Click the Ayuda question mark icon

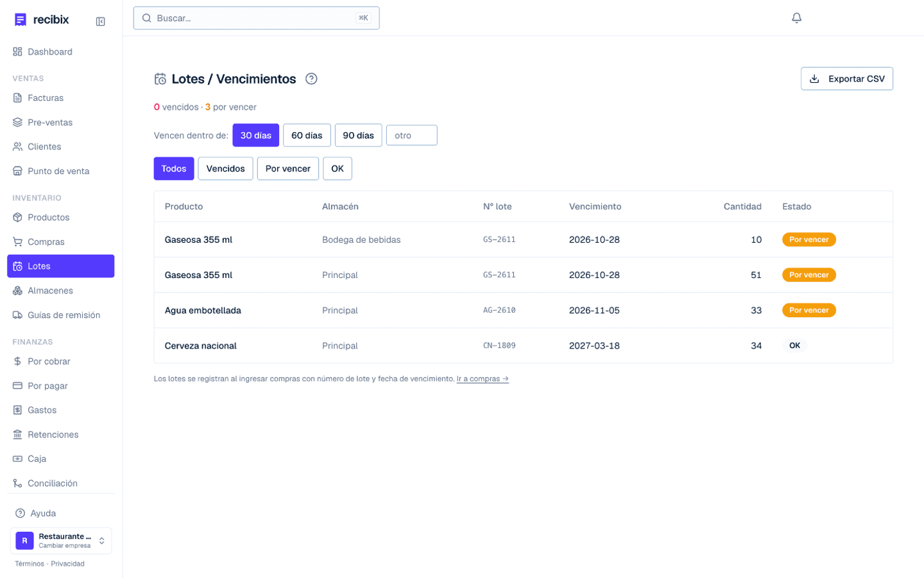20,513
